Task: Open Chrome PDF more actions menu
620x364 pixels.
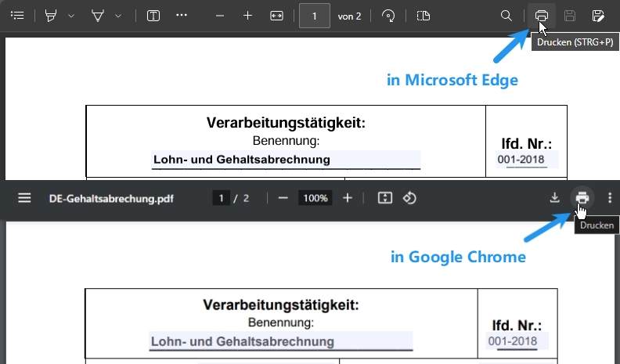Action: tap(610, 197)
